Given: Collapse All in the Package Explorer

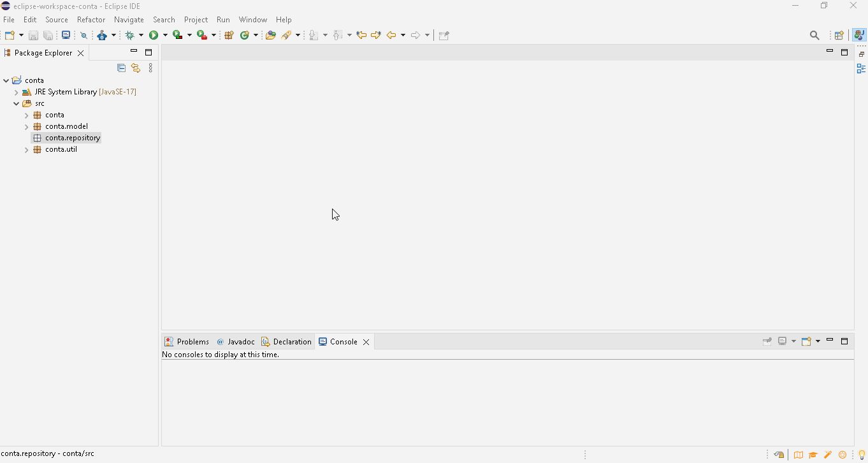Looking at the screenshot, I should coord(121,68).
